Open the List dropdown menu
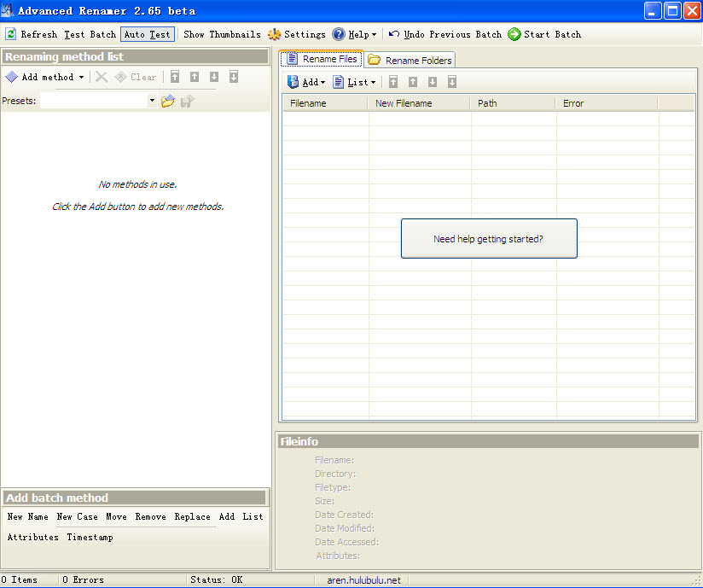The image size is (703, 588). 354,82
